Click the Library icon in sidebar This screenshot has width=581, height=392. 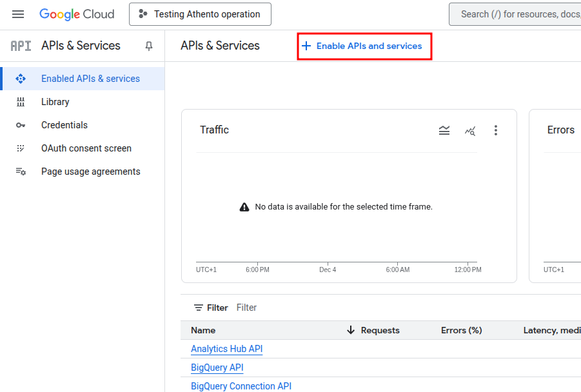pos(21,102)
